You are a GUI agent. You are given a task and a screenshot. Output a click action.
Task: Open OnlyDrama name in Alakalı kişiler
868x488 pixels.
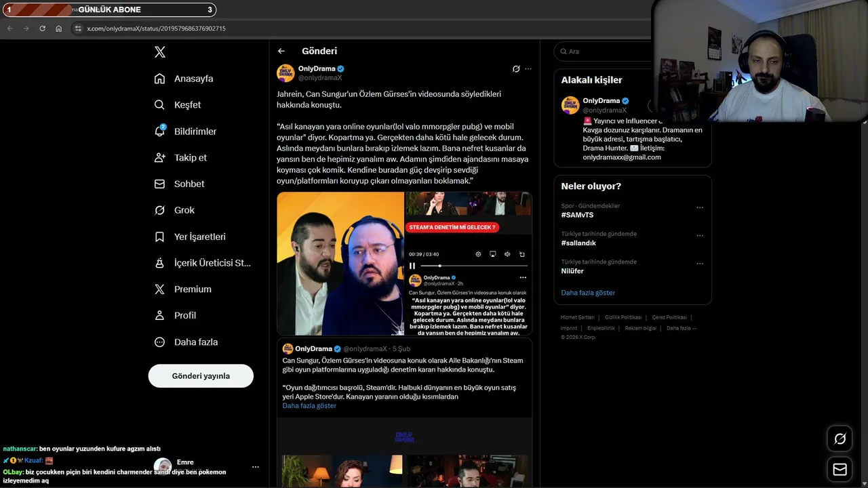coord(601,101)
